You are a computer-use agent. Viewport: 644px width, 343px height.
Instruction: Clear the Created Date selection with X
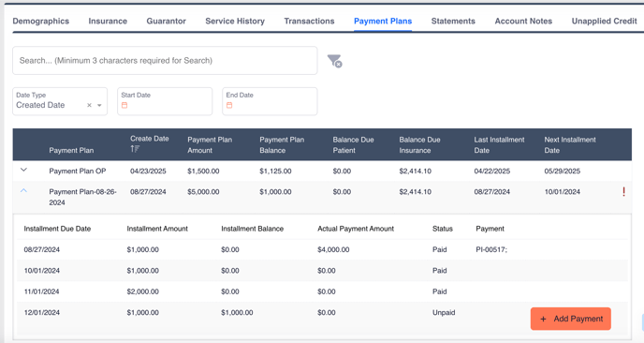click(89, 105)
